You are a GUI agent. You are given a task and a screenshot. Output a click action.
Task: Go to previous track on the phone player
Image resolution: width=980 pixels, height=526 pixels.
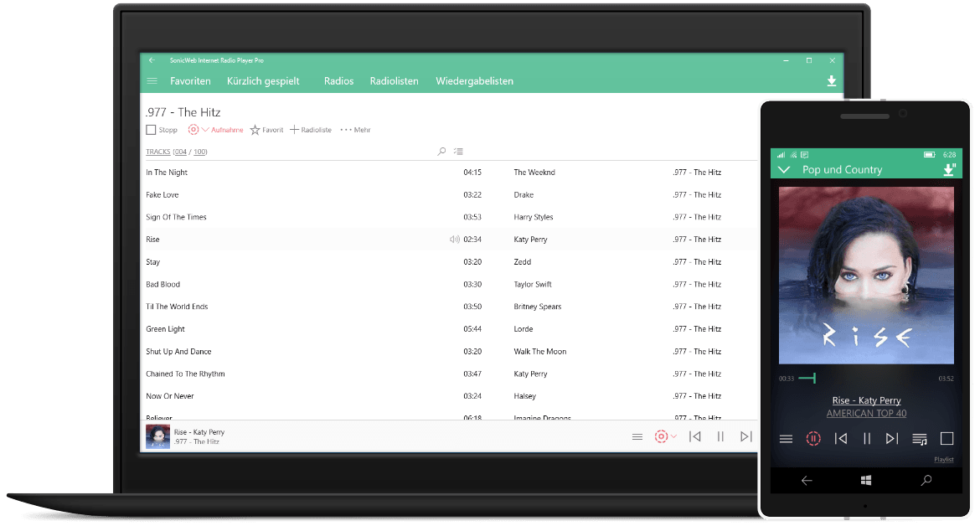[x=841, y=438]
